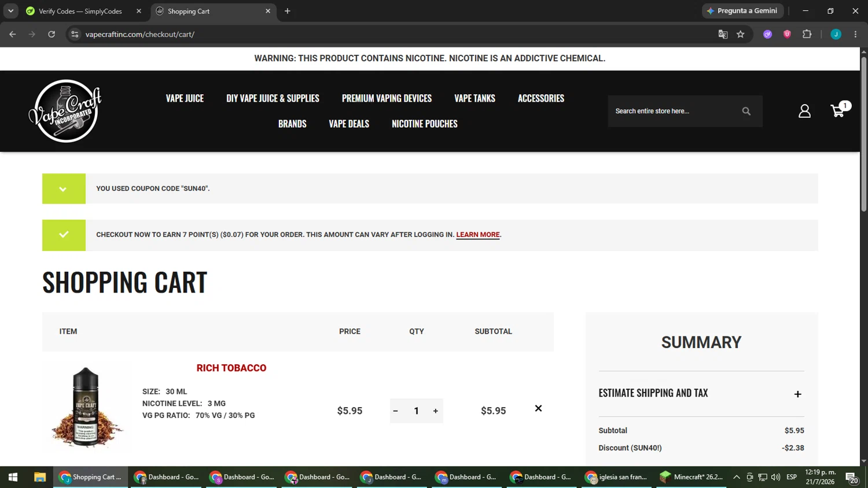Image resolution: width=868 pixels, height=488 pixels.
Task: Open the purple circular extension icon
Action: (768, 34)
